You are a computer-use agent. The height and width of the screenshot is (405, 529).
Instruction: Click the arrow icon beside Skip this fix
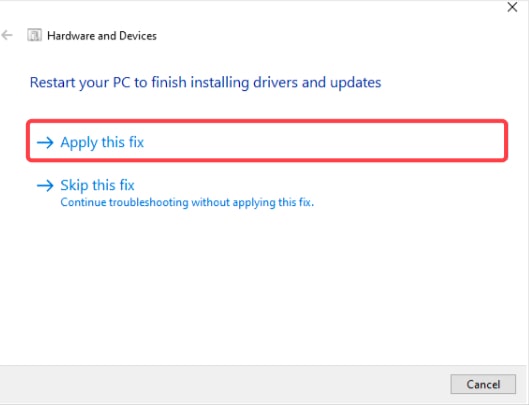point(45,185)
